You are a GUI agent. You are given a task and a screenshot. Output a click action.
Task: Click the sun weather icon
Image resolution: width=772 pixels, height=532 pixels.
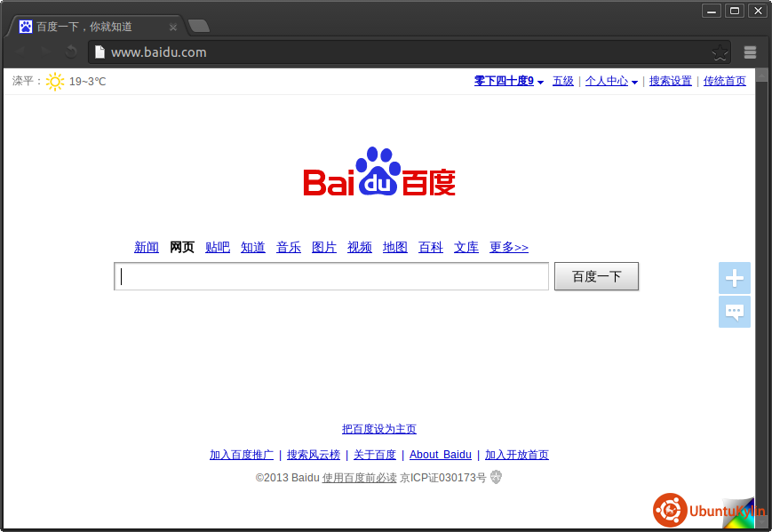tap(55, 82)
